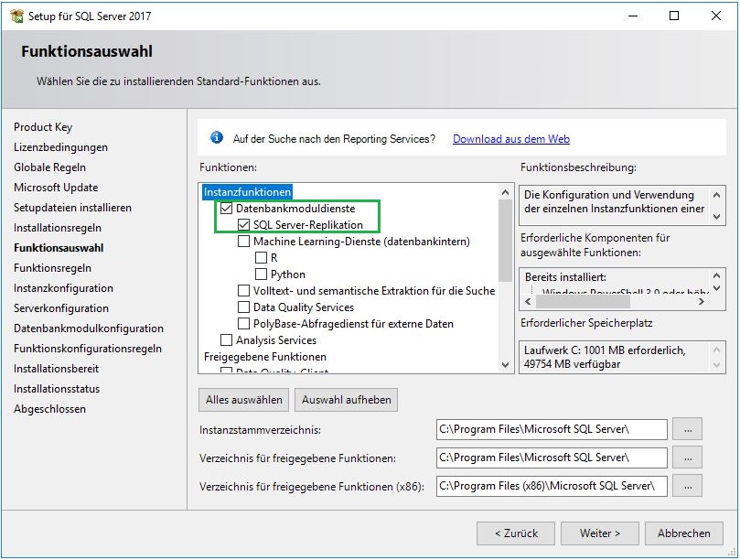This screenshot has height=560, width=740.
Task: Select Product Key in the left navigation
Action: coord(41,127)
